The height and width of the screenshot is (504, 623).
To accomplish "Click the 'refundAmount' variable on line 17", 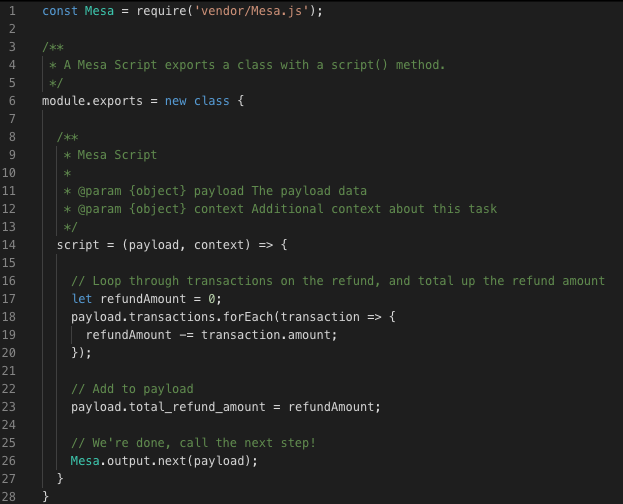I will pyautogui.click(x=143, y=299).
